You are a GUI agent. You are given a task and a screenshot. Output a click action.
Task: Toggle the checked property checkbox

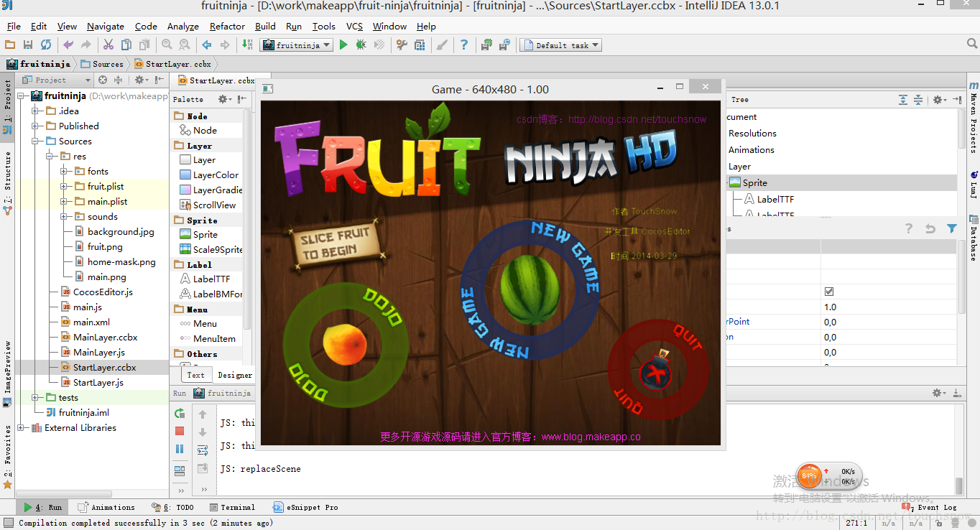(829, 292)
